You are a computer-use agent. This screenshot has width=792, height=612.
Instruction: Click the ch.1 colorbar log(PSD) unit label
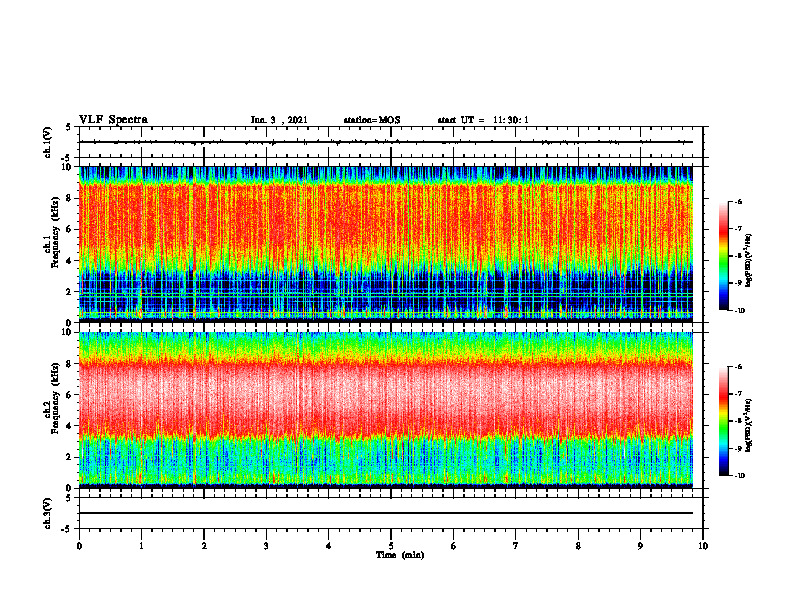pos(749,260)
